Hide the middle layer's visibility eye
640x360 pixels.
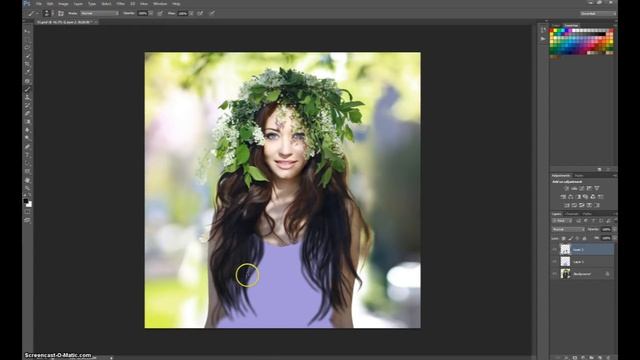tap(554, 262)
